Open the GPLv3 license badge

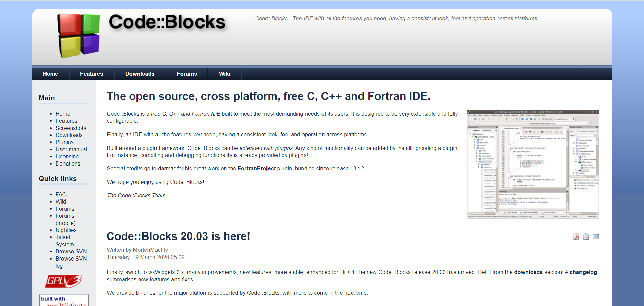(63, 281)
